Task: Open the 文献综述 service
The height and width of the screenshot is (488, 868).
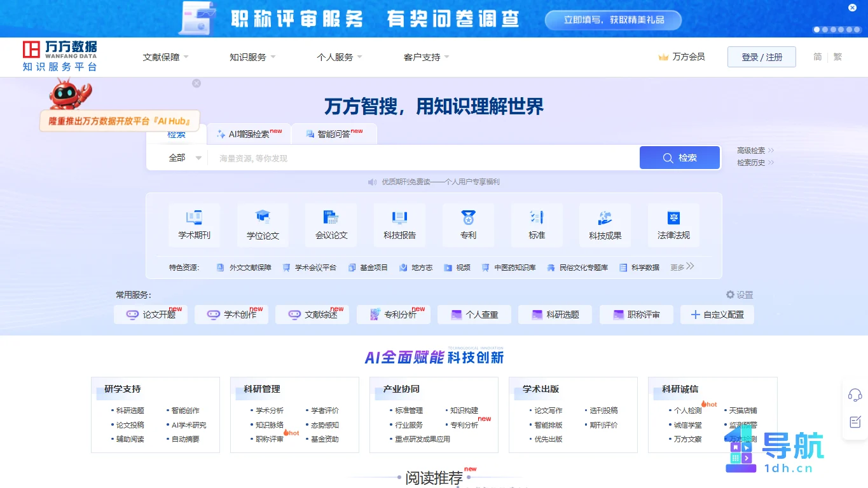Action: click(312, 315)
